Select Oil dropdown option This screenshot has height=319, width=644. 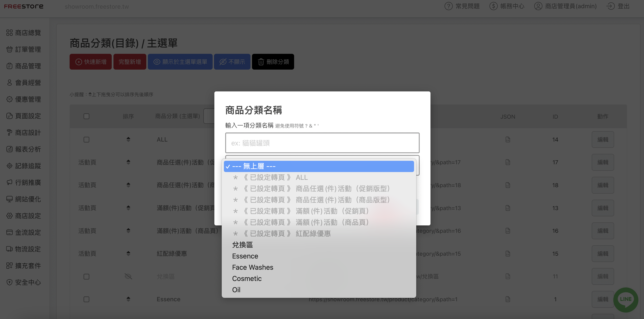[x=319, y=290]
